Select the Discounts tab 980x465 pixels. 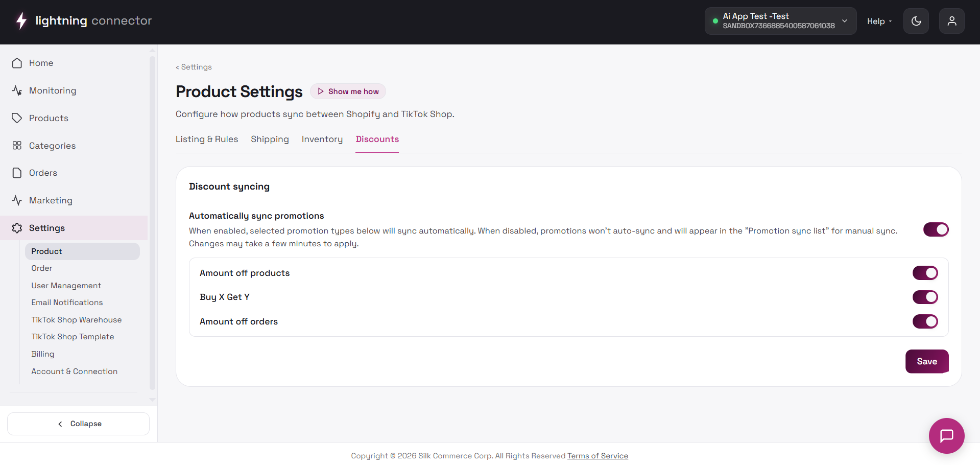(x=377, y=139)
